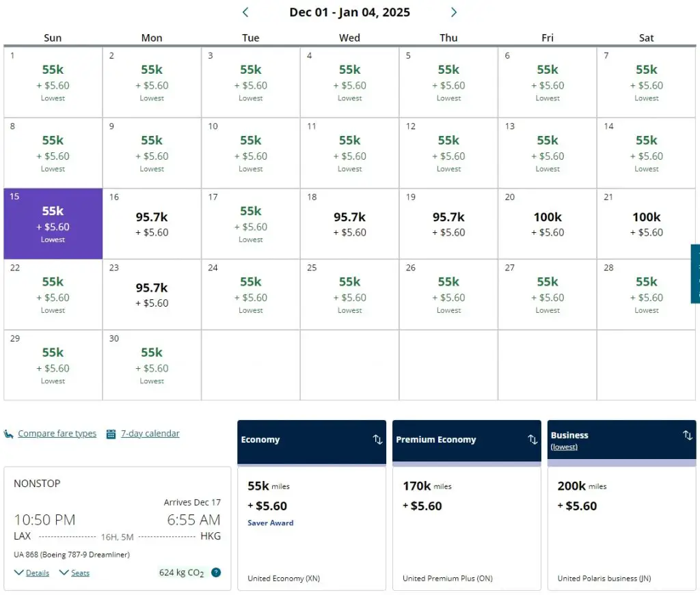This screenshot has height=595, width=700.
Task: Expand the Seats dropdown
Action: pos(64,572)
